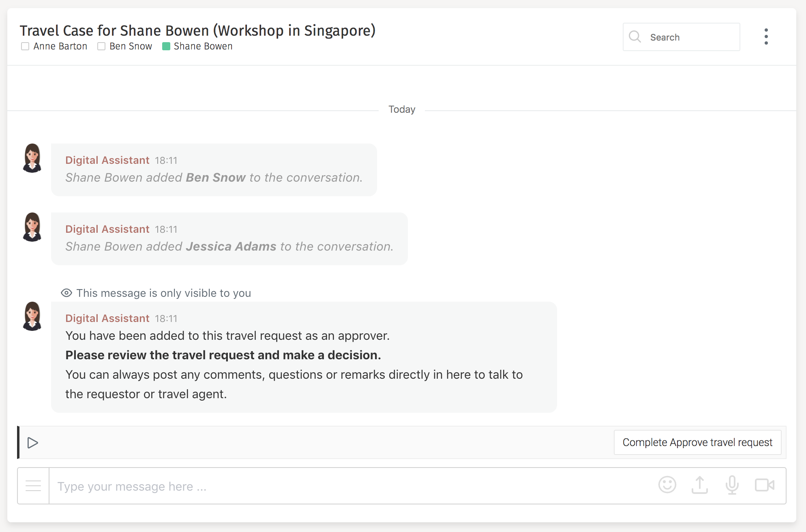Click the play icon in the action bar
The image size is (806, 532).
coord(33,443)
